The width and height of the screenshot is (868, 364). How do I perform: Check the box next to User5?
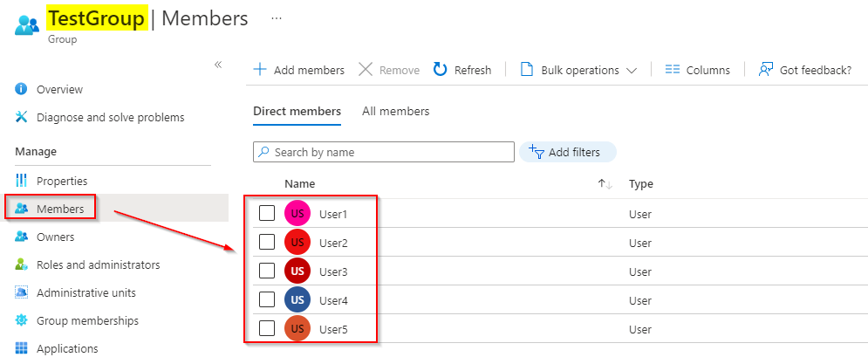click(x=267, y=329)
